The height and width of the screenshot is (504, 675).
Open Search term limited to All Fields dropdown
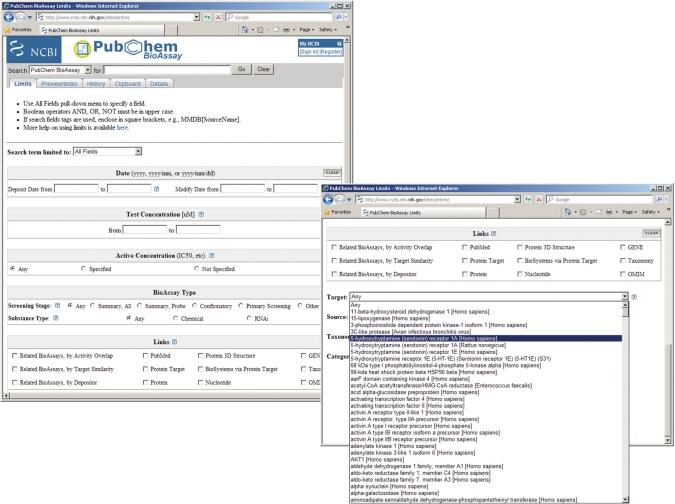[x=107, y=152]
